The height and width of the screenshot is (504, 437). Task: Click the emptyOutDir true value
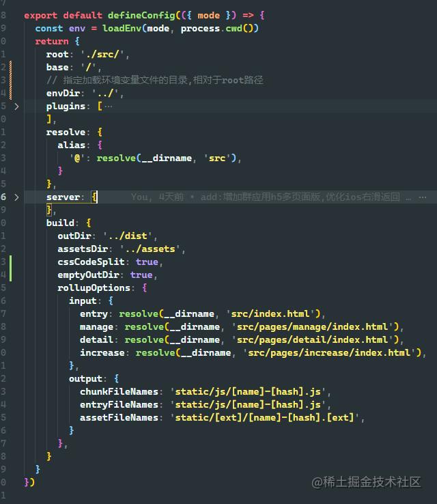[x=141, y=275]
